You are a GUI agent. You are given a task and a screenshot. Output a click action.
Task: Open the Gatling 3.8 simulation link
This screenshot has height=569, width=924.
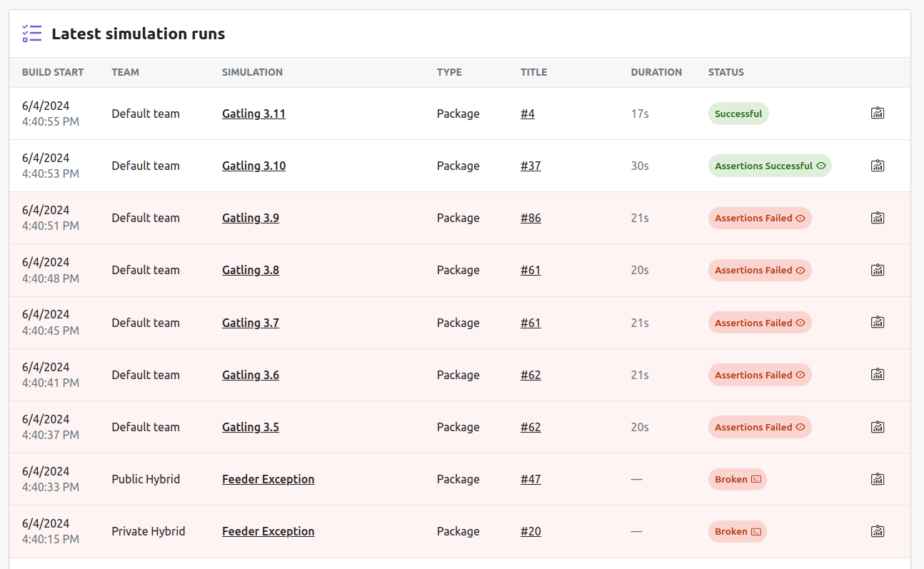click(251, 270)
